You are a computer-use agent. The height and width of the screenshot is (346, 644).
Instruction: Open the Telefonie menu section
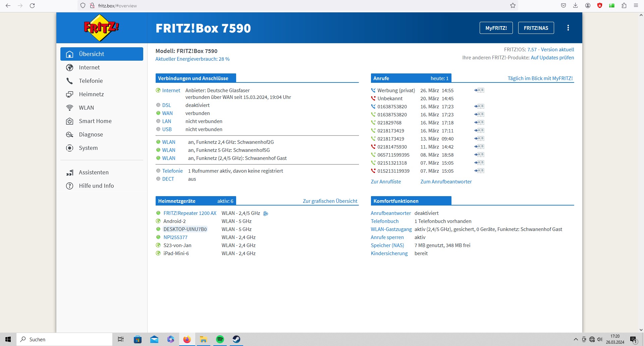[x=102, y=81]
